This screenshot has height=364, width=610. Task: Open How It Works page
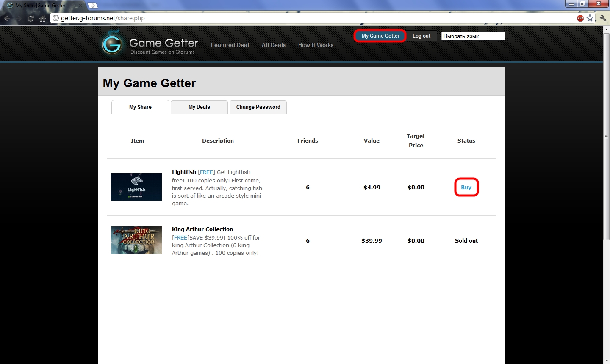[x=316, y=45]
